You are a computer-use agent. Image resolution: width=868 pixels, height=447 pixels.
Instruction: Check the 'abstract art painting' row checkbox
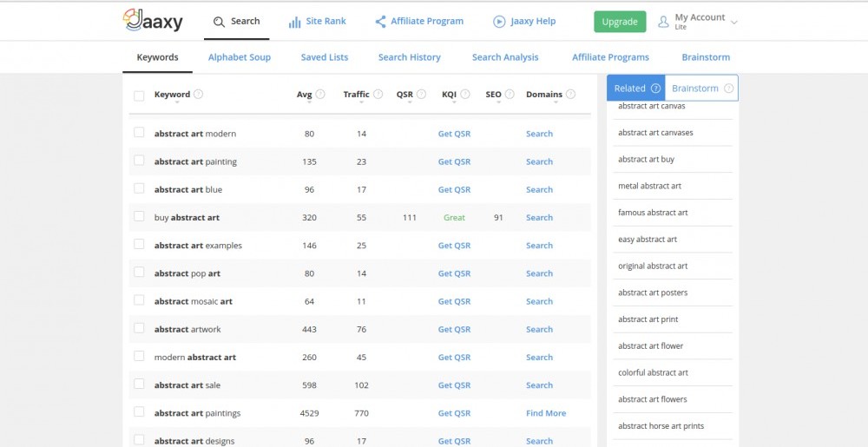click(x=139, y=161)
